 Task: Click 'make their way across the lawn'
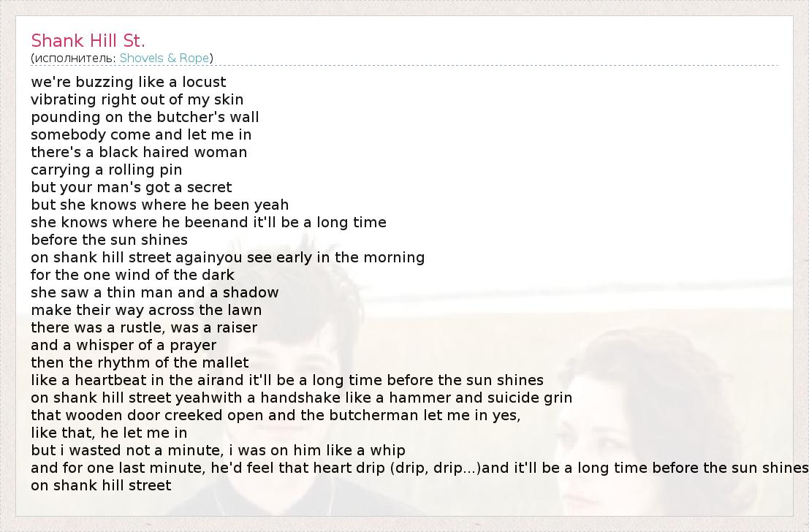(x=146, y=310)
